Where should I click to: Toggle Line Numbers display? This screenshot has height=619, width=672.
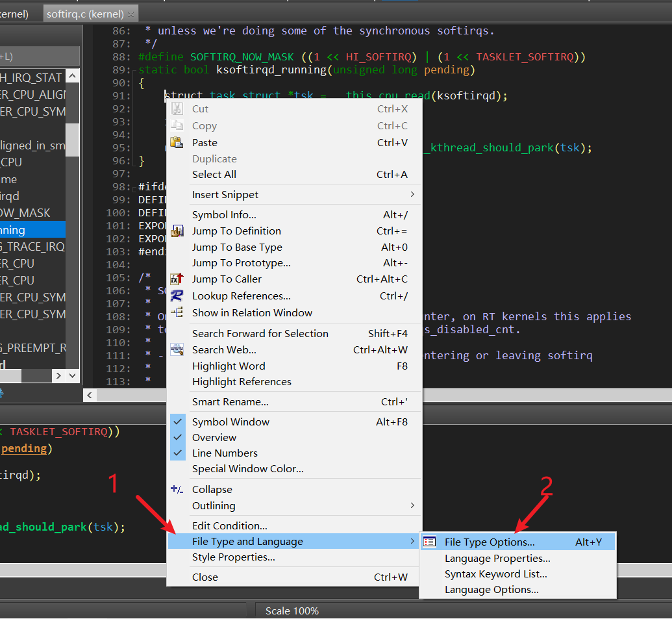(177, 453)
